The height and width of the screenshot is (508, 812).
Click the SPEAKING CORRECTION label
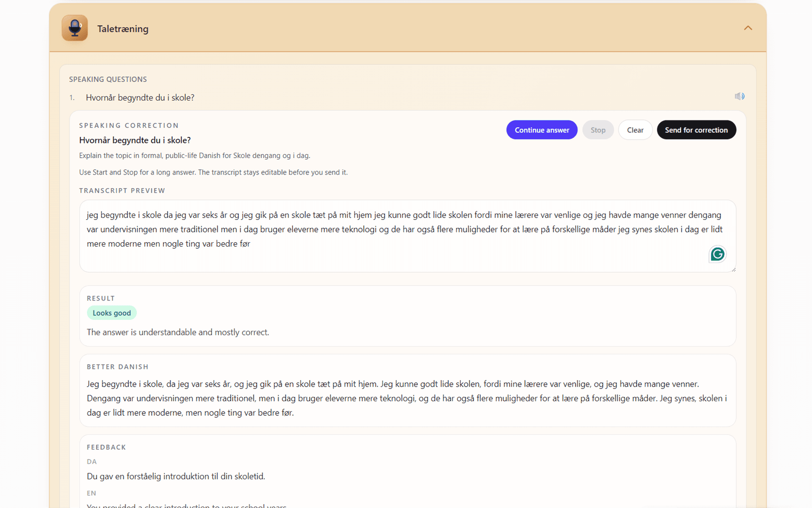tap(129, 125)
